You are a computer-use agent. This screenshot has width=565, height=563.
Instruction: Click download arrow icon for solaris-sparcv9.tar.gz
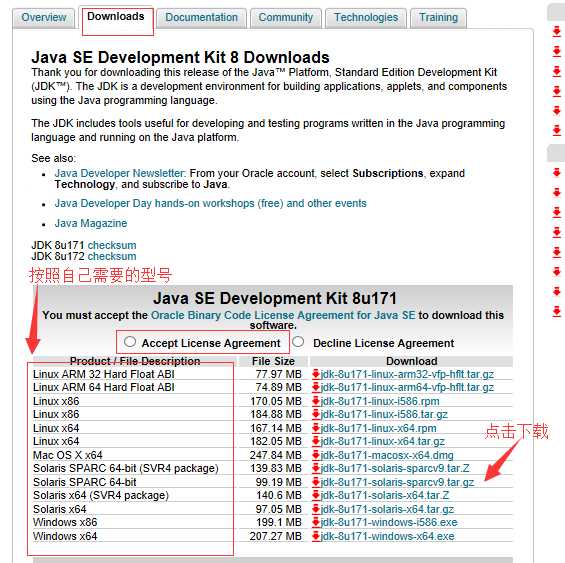click(316, 482)
